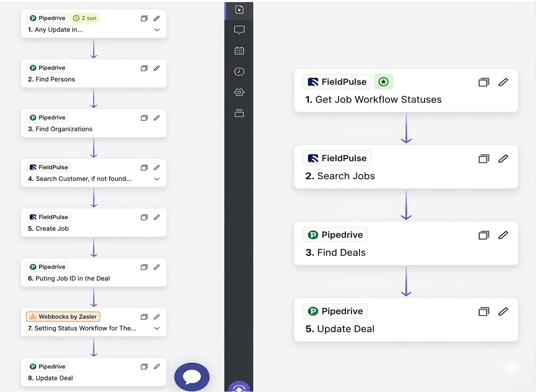The width and height of the screenshot is (536, 392).
Task: Click the Pipedrive badge on Puting Job ID step
Action: (47, 266)
